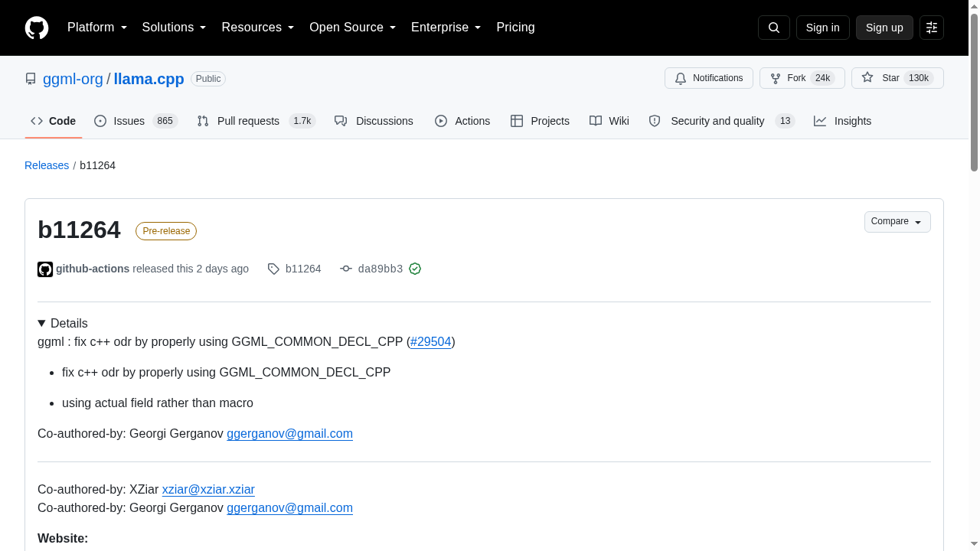Click the green commit status checkmark
The height and width of the screenshot is (551, 980).
[x=415, y=269]
